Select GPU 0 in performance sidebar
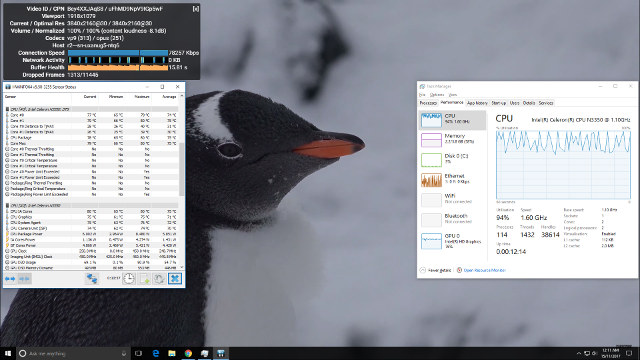 pyautogui.click(x=453, y=241)
